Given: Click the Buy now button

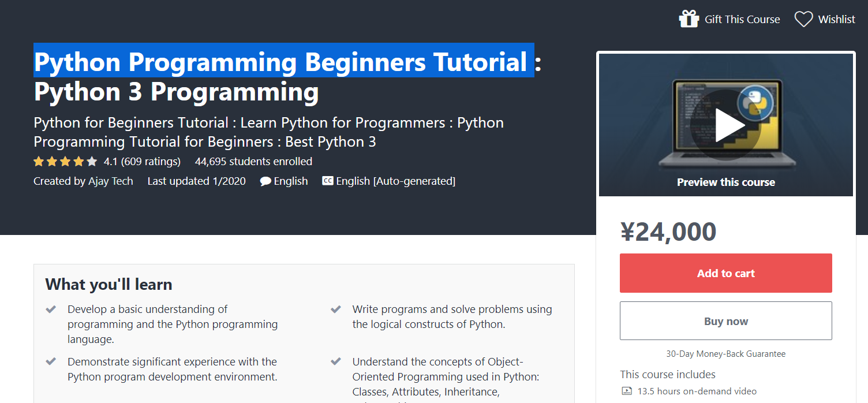Looking at the screenshot, I should coord(726,321).
